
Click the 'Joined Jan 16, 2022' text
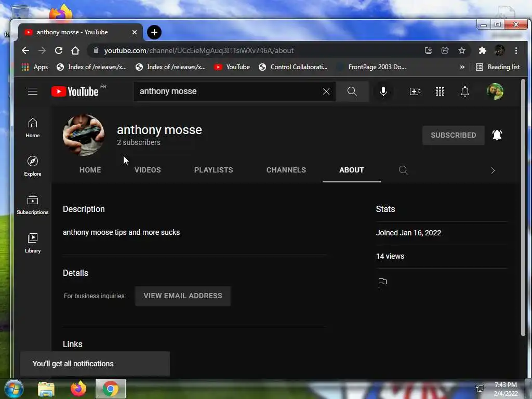(x=408, y=233)
